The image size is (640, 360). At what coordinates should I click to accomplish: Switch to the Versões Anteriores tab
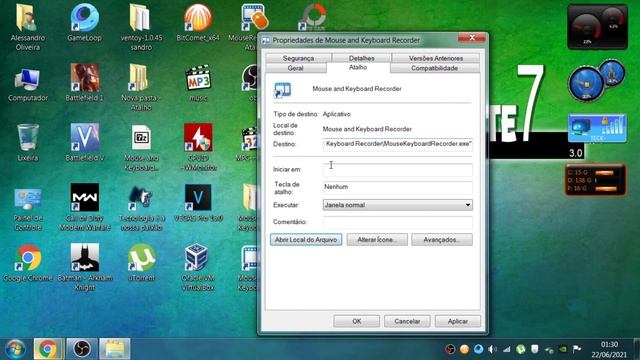tap(436, 58)
